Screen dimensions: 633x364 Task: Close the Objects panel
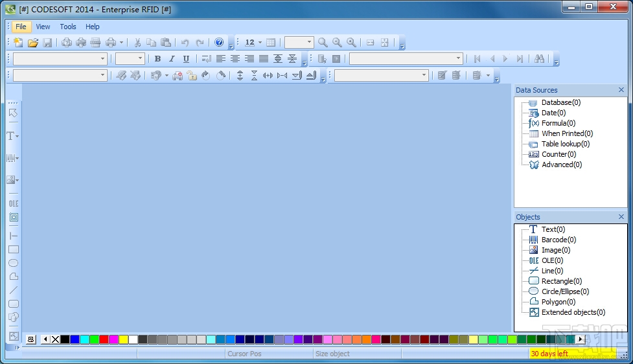click(621, 217)
